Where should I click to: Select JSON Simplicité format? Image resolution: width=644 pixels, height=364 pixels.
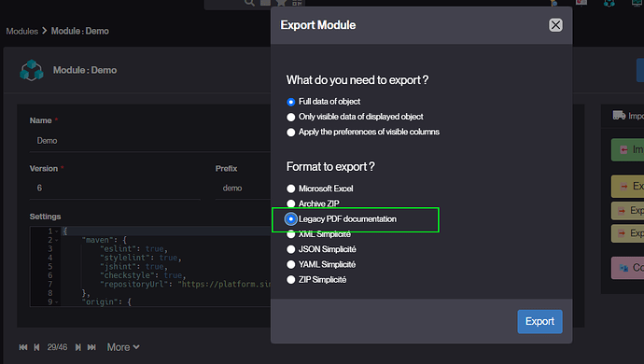click(291, 249)
